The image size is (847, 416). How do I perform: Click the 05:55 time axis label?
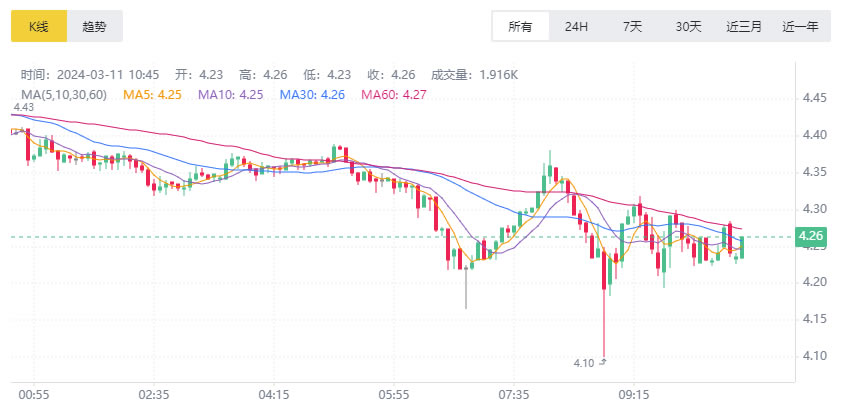point(394,395)
